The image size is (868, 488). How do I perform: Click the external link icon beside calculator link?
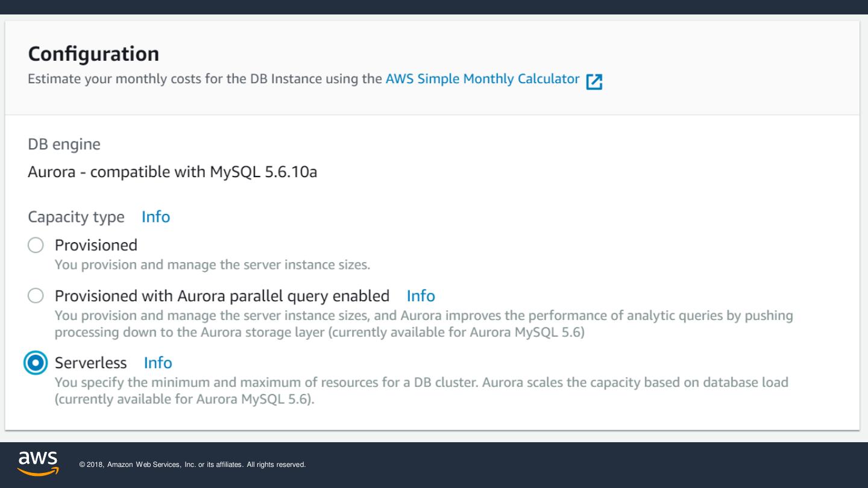pyautogui.click(x=594, y=81)
